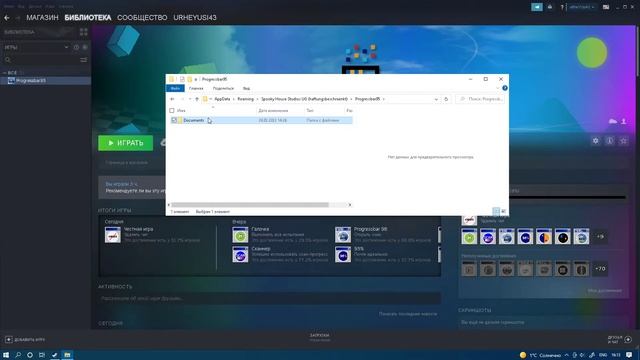Click the Explorer up-one-level arrow
This screenshot has width=640, height=360.
pos(197,99)
